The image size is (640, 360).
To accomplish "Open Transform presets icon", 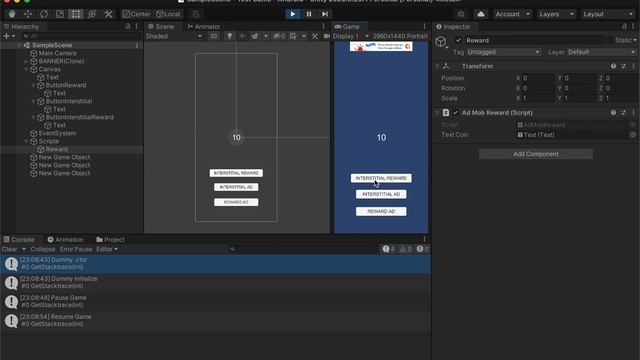I will coord(623,66).
